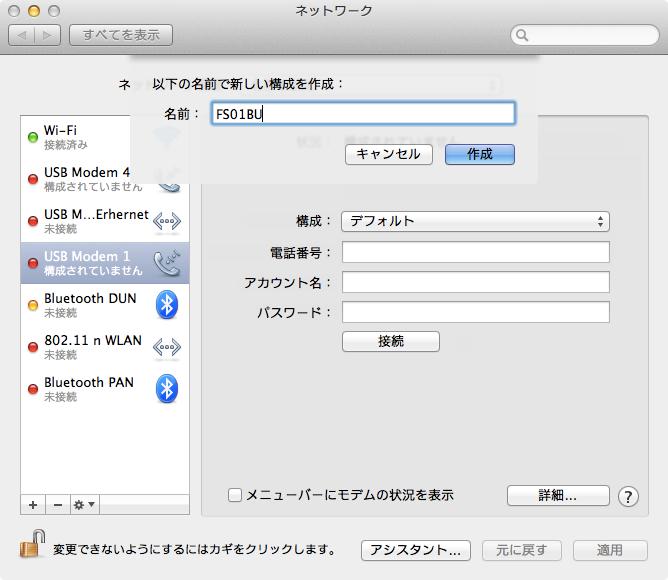Go back with the left arrow button

22,35
